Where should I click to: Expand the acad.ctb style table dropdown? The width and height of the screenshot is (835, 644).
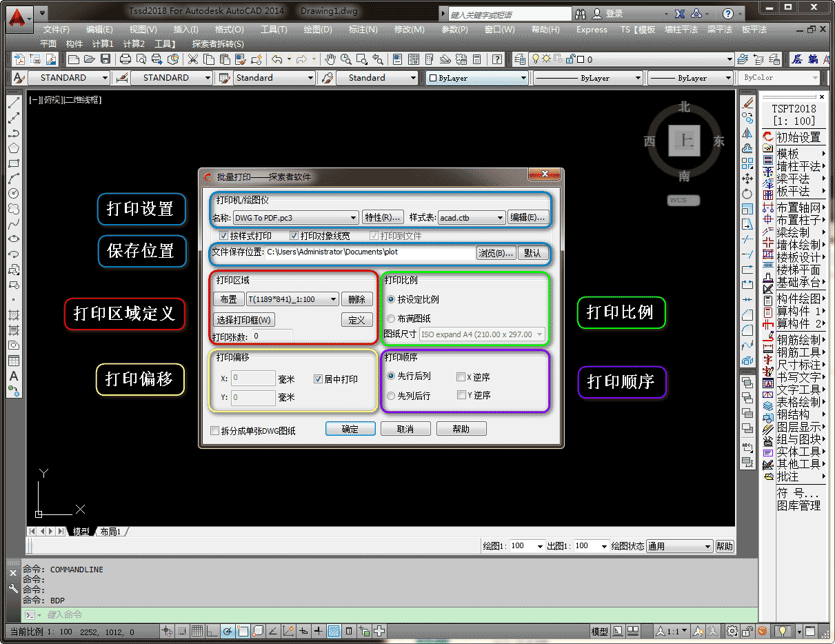(x=500, y=218)
